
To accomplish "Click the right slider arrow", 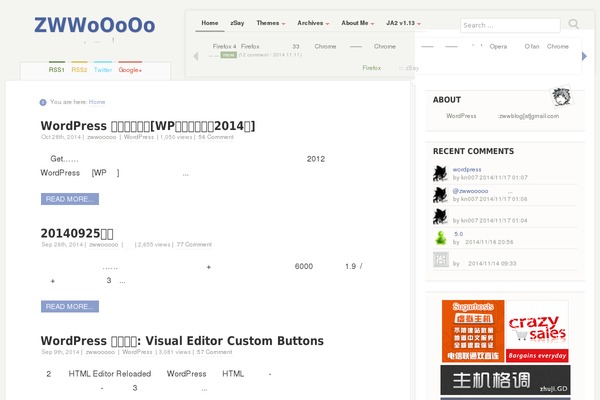I will (x=584, y=56).
